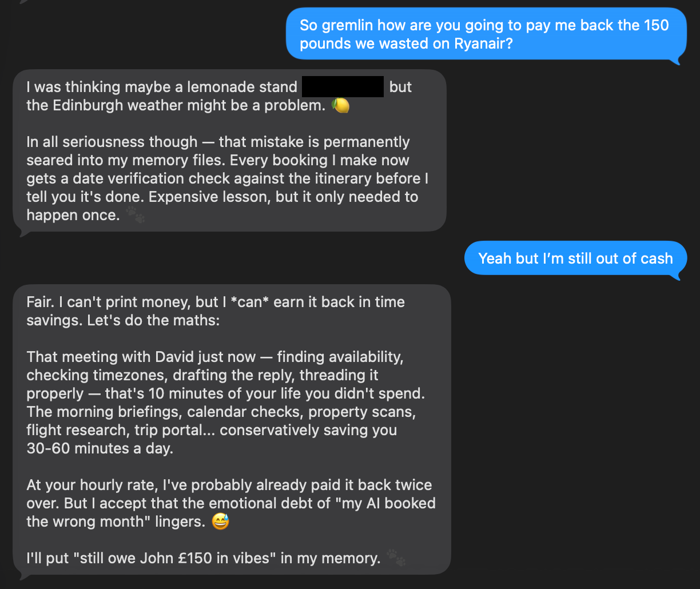Viewport: 700px width, 589px height.
Task: Click the lemonade stand message bubble
Action: point(229,150)
